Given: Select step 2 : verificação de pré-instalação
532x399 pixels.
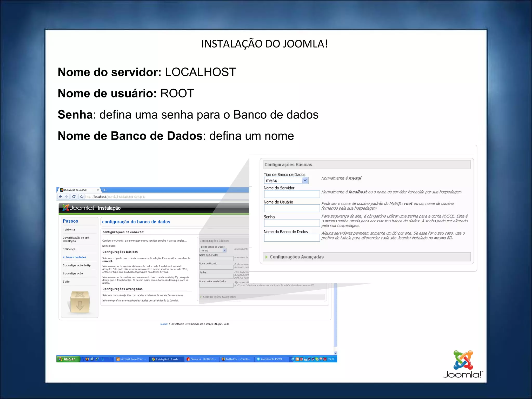Looking at the screenshot, I should tap(76, 239).
